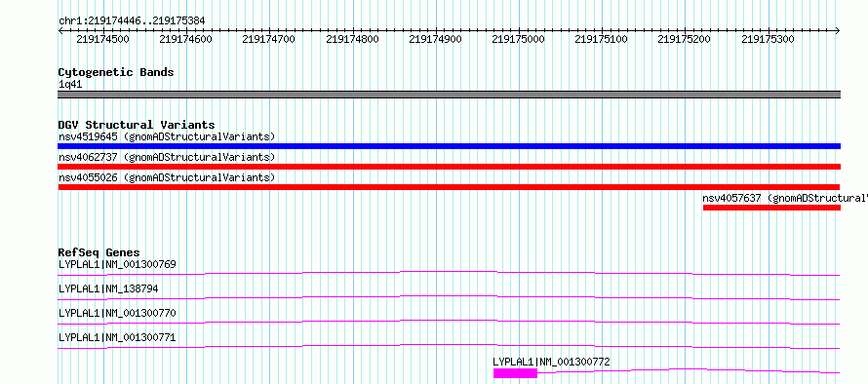Click ruler tick label 219174800
The width and height of the screenshot is (868, 384).
(353, 39)
